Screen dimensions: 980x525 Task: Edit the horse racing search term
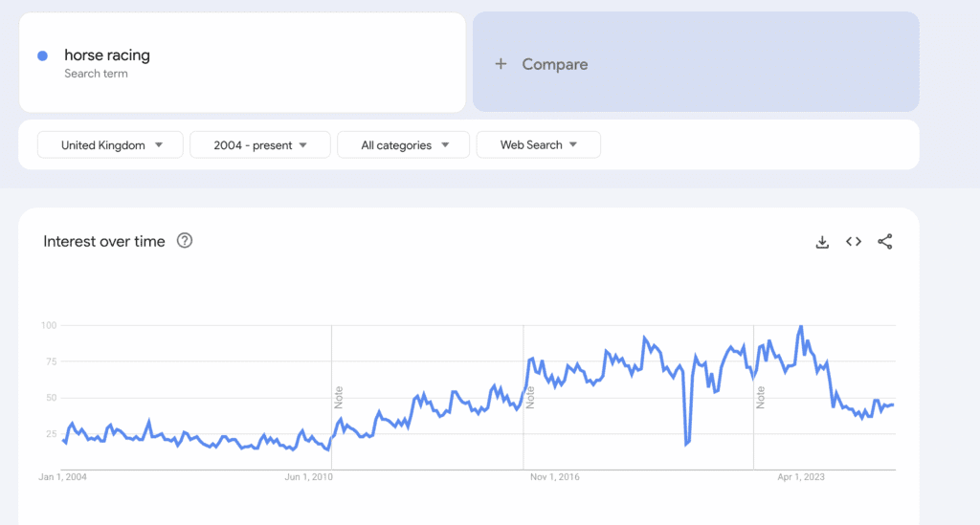coord(107,55)
